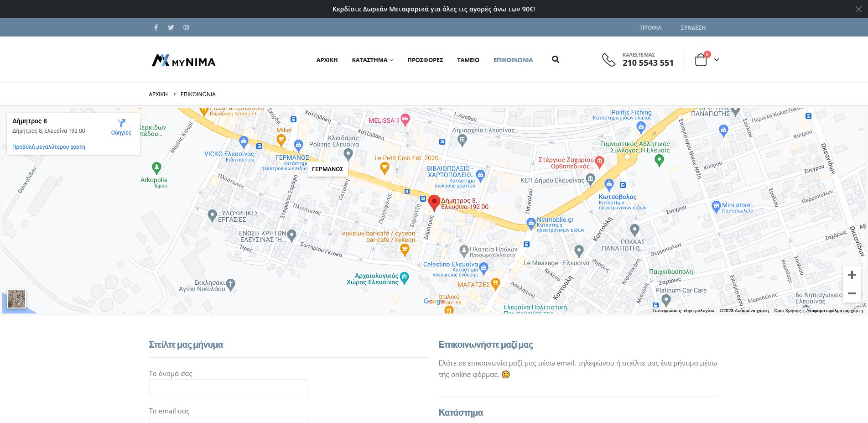Click the ΑΡΧΙΚΗ breadcrumb link

pyautogui.click(x=158, y=94)
